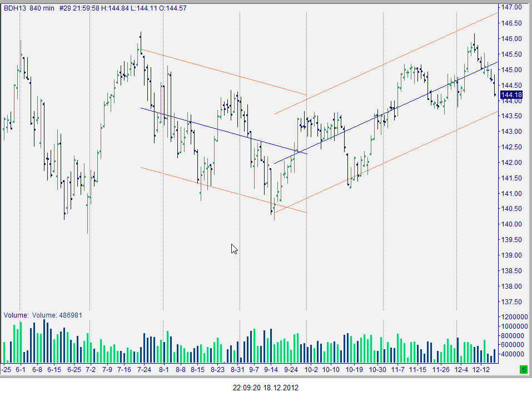This screenshot has height=397, width=532.
Task: Click the O:144.57 open value
Action: tap(173, 8)
